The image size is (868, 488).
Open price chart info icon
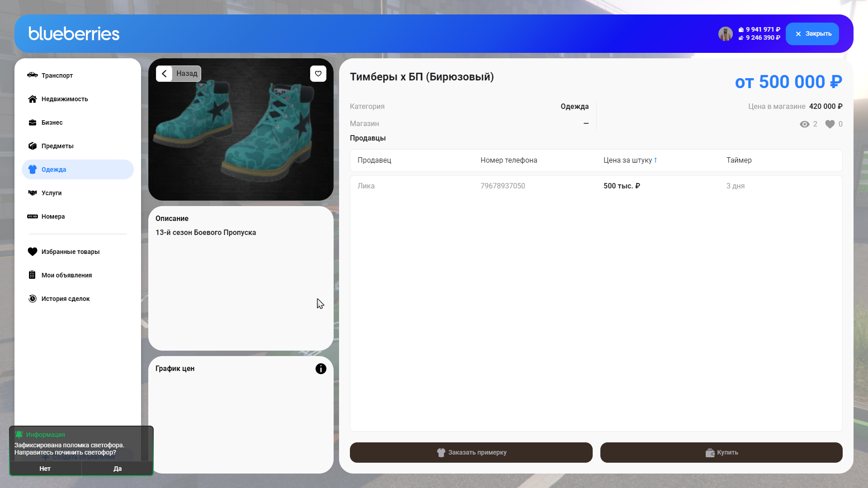321,369
